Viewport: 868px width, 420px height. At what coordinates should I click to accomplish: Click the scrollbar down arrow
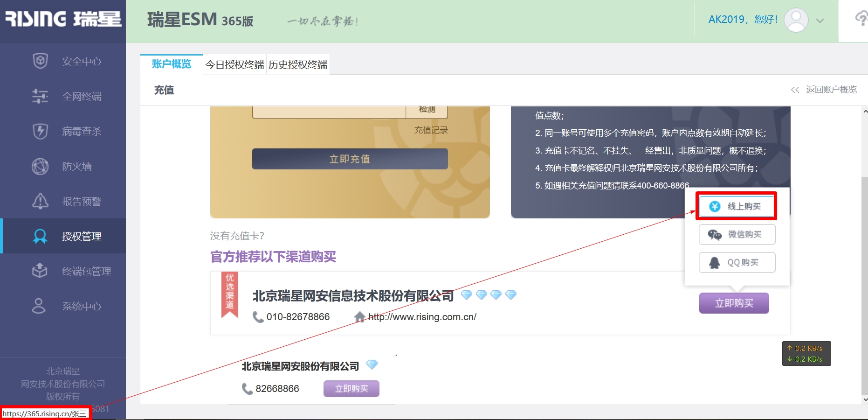[865, 399]
